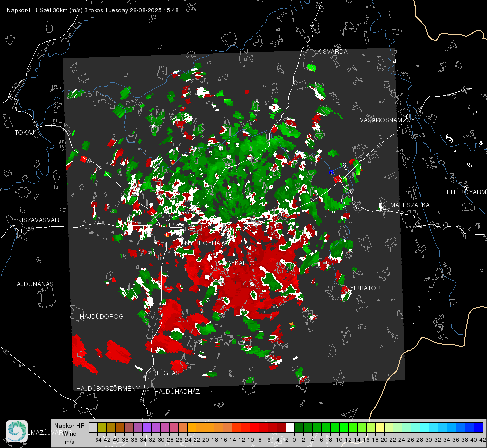Pick the dark blue 40–42 m/s swatch
This screenshot has width=487, height=448.
point(479,427)
